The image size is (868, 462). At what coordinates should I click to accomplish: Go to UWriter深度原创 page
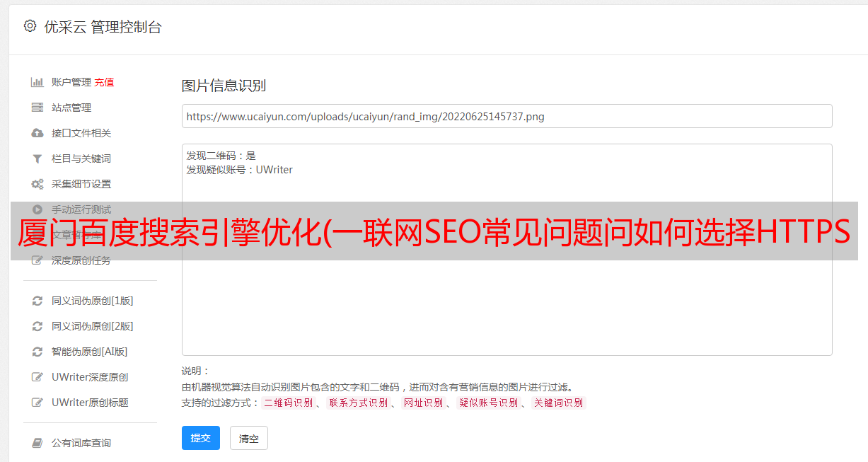tap(90, 377)
